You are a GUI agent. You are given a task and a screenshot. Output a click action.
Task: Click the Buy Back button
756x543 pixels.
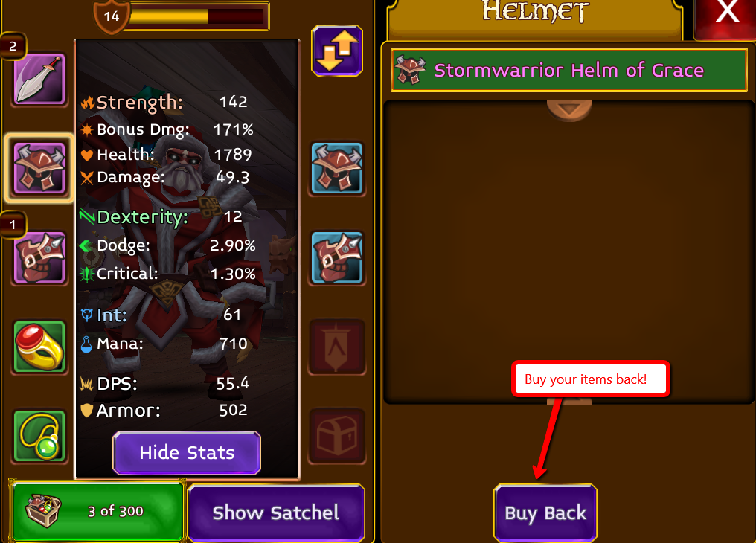(x=545, y=513)
